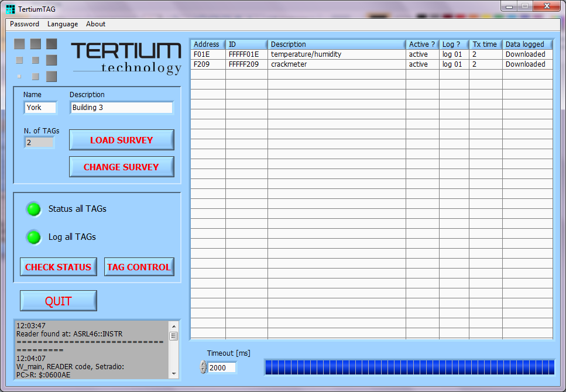
Task: Click the Timeout stepper arrows
Action: [x=203, y=367]
